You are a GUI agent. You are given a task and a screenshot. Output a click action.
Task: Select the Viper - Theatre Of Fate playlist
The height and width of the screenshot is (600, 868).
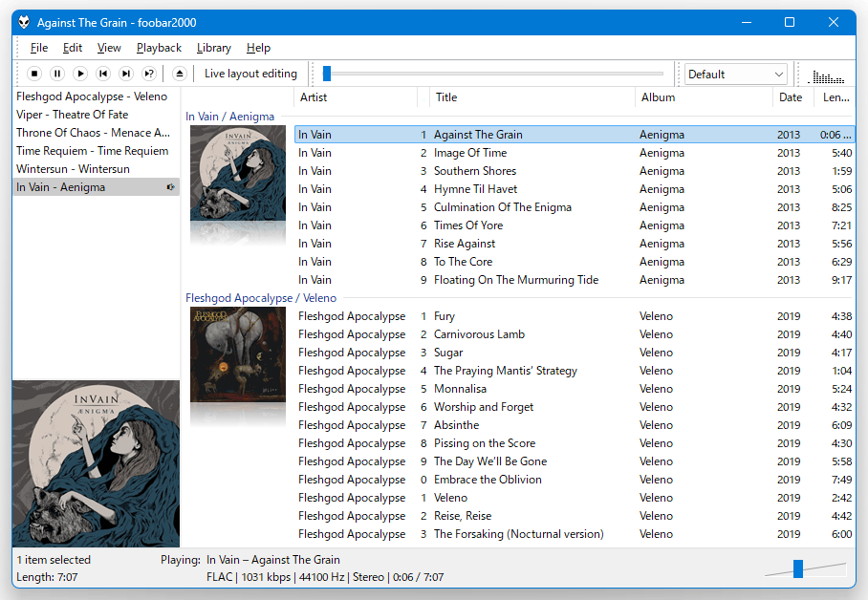coord(97,115)
